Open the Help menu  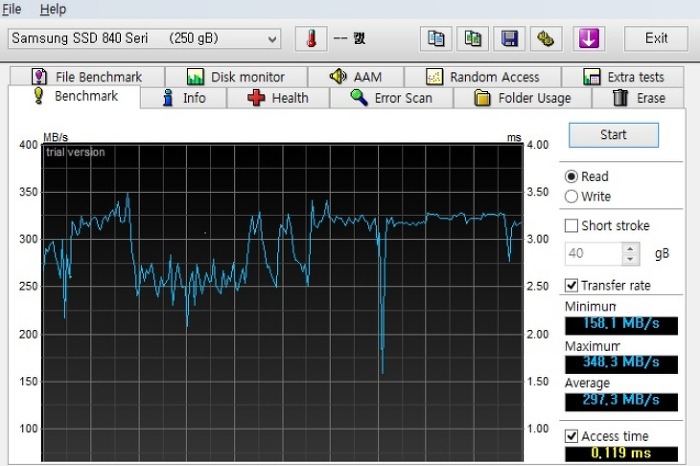[53, 9]
